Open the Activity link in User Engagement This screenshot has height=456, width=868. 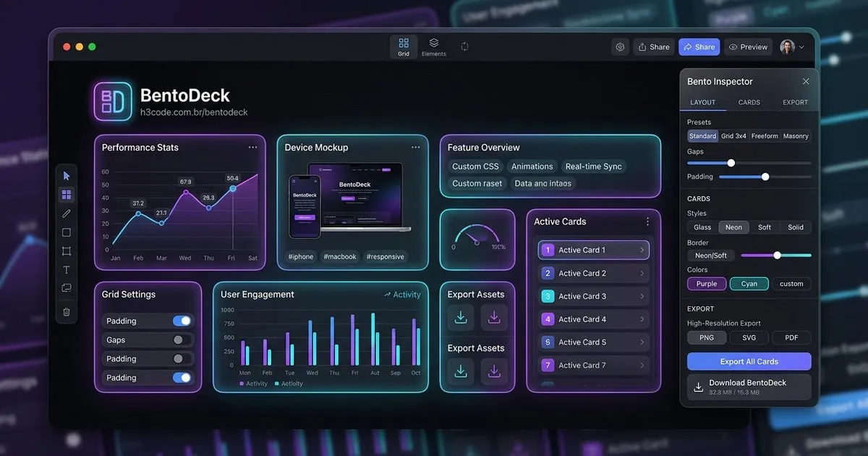tap(402, 295)
